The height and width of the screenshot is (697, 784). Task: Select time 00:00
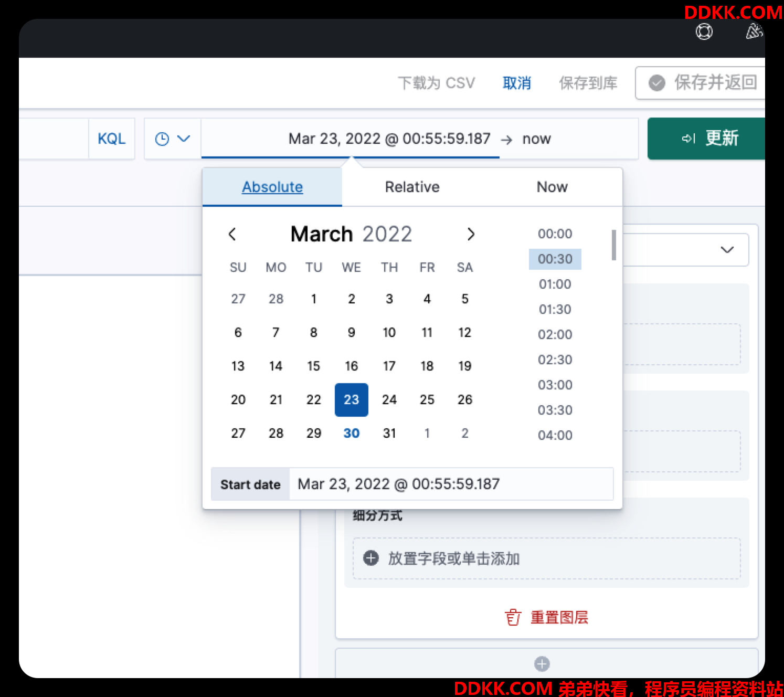click(x=555, y=234)
